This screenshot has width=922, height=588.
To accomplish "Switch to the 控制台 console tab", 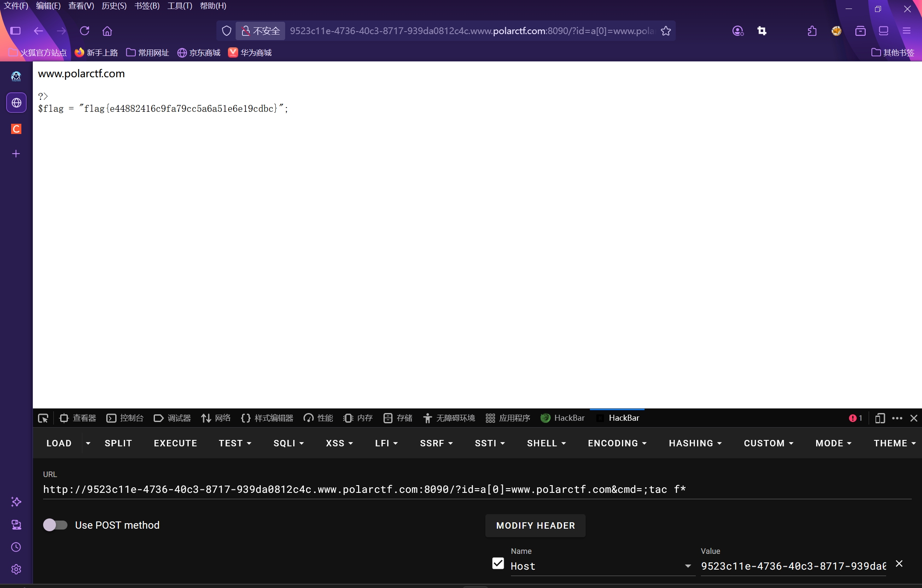I will 125,418.
